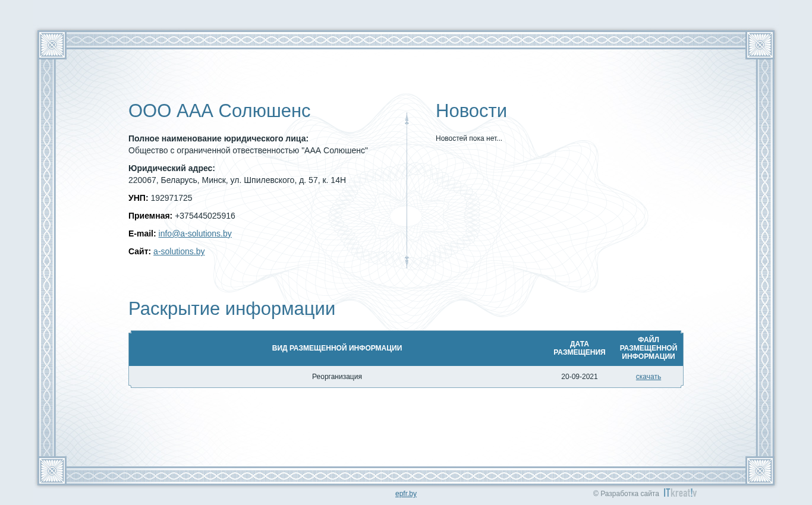This screenshot has height=505, width=812.
Task: Select the text Новостей пока нет...
Action: [469, 138]
